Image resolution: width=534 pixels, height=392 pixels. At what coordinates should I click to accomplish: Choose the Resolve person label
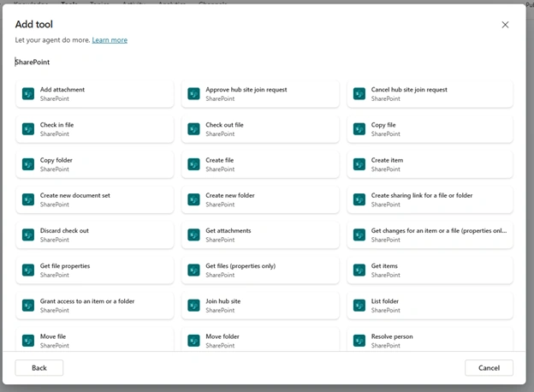392,336
